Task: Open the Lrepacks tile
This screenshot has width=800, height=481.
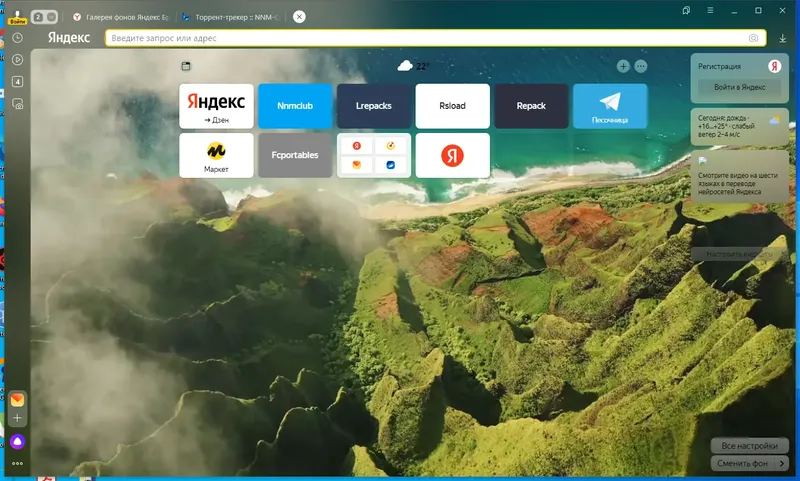Action: (x=374, y=106)
